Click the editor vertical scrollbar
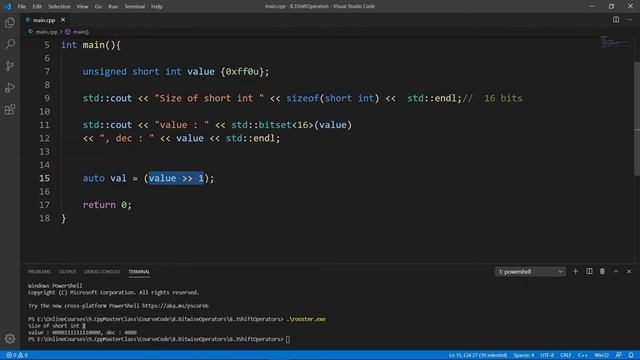The height and width of the screenshot is (360, 640). point(637,118)
